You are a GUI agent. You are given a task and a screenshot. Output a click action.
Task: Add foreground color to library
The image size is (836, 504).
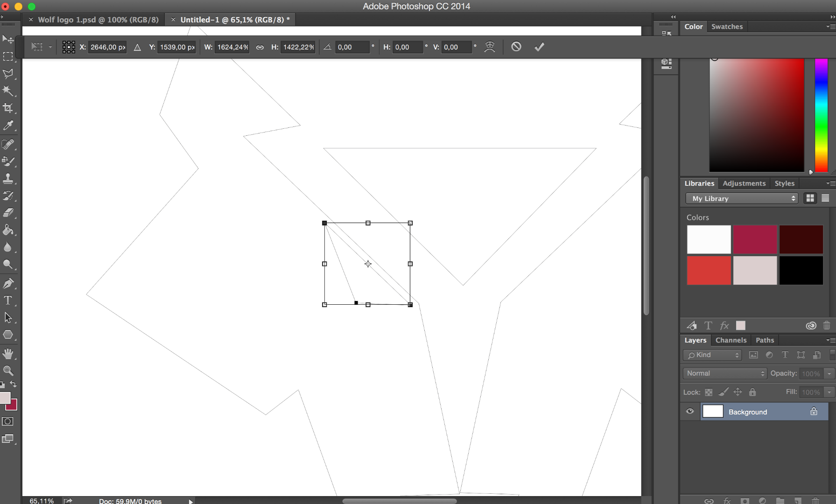point(741,326)
